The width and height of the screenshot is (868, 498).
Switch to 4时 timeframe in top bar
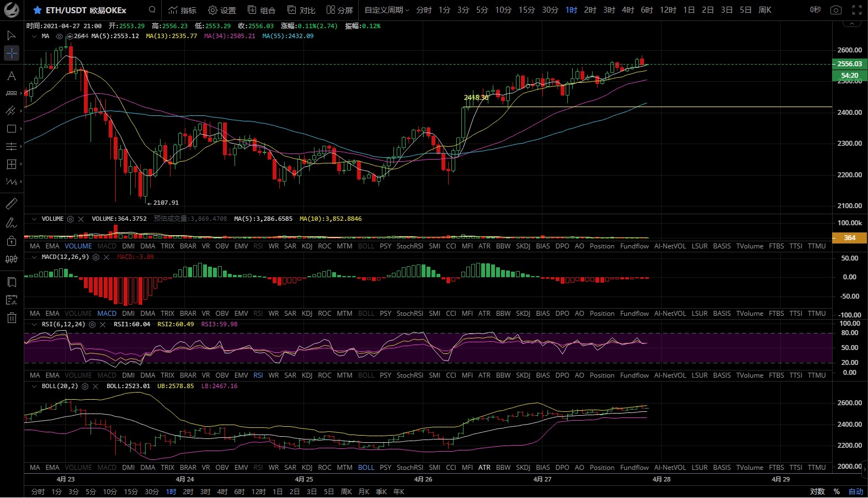tap(627, 10)
